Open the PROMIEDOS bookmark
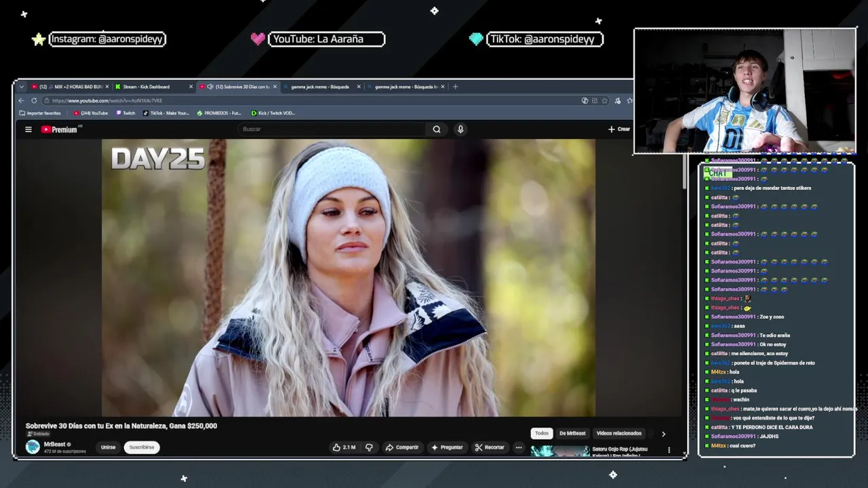Screen dimensions: 868x488 (219, 113)
